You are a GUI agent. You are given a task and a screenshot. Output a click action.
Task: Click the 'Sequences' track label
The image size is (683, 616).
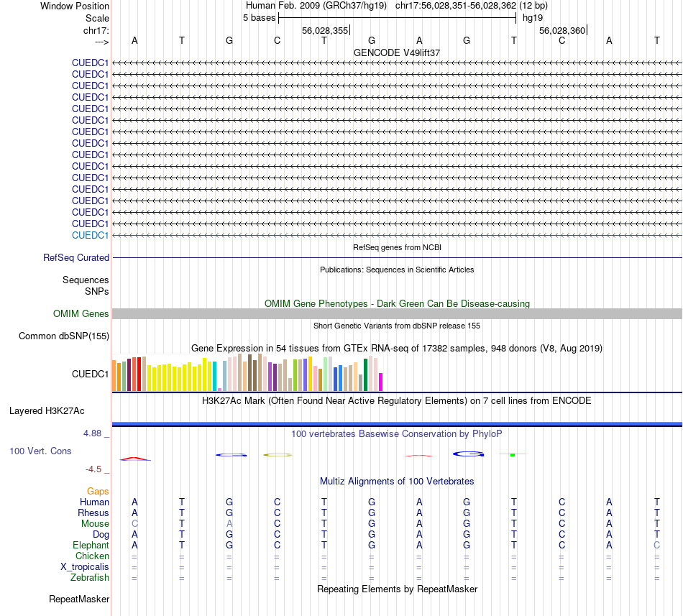click(86, 280)
